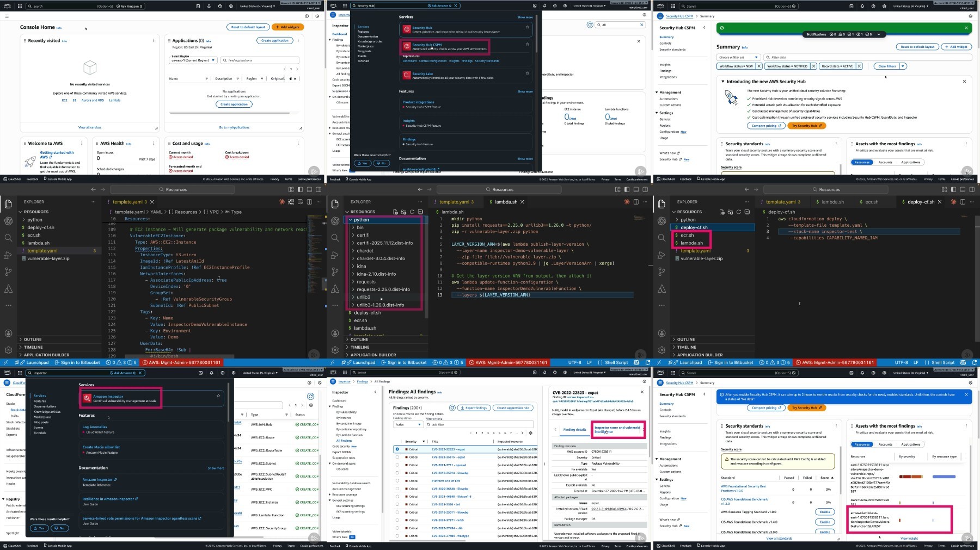
Task: Click notifications bell in Console Home header
Action: point(209,6)
